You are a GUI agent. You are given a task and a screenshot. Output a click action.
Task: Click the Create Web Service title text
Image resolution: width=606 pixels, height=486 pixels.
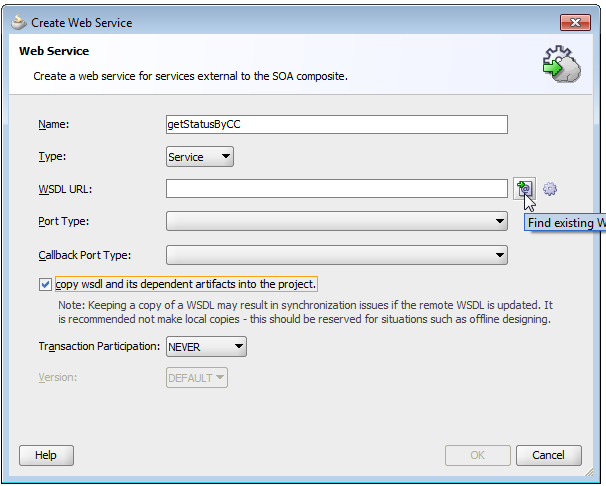tap(81, 22)
